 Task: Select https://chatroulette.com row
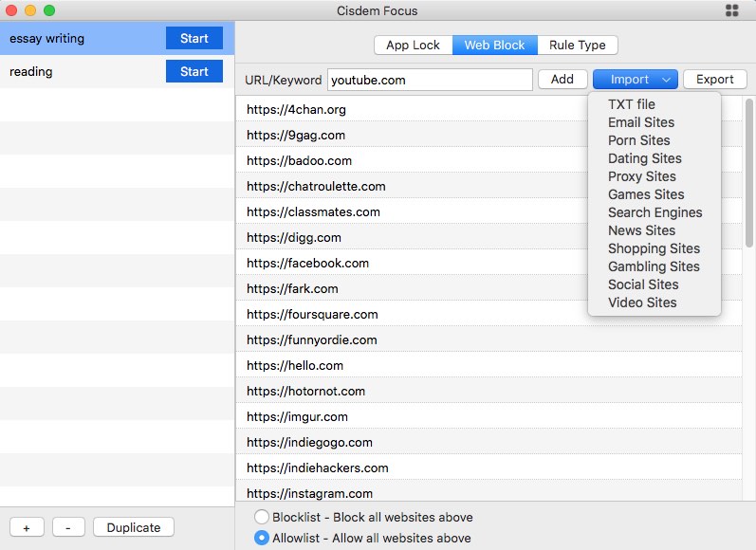coord(489,186)
